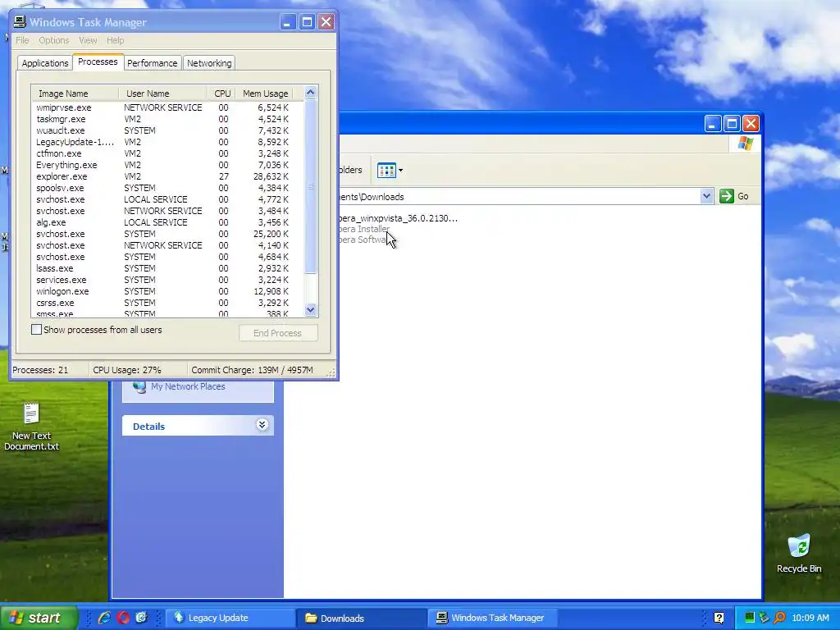Expand the Details panel chevron
The height and width of the screenshot is (630, 840).
click(x=262, y=426)
